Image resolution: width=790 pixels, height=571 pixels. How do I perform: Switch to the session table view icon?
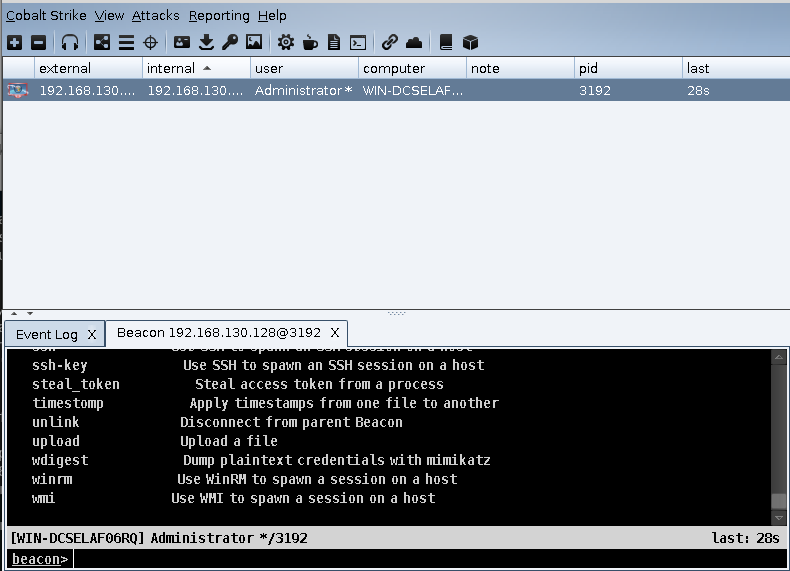click(126, 42)
